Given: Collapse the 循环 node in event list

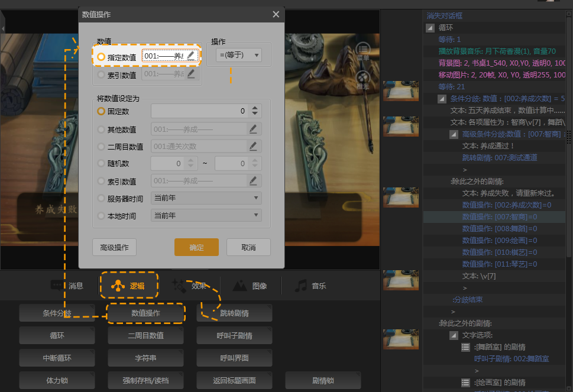Looking at the screenshot, I should [430, 28].
